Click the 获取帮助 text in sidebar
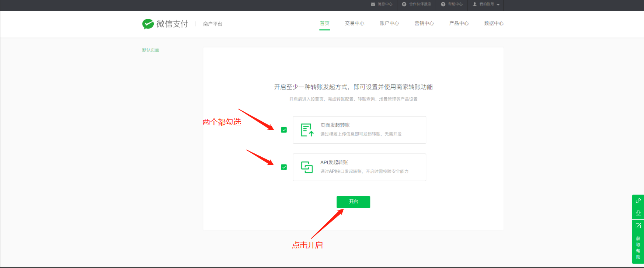Viewport: 644px width, 268px height. (x=638, y=248)
